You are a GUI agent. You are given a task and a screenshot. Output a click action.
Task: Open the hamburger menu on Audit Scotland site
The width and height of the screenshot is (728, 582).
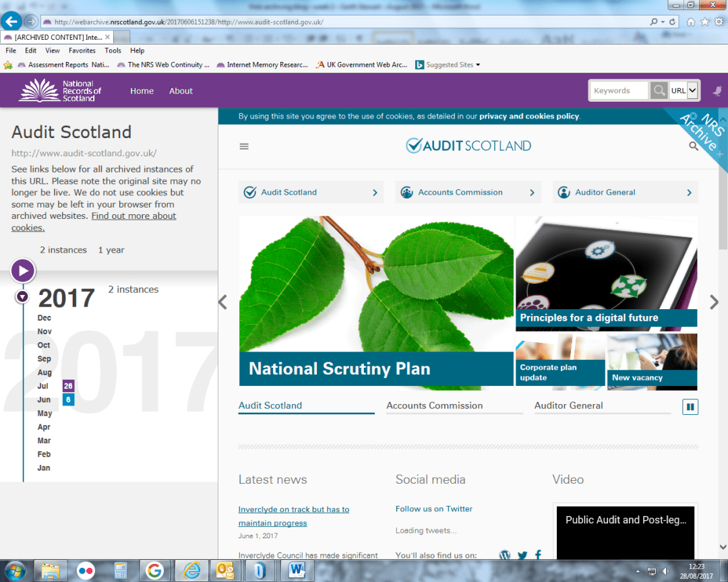coord(243,146)
